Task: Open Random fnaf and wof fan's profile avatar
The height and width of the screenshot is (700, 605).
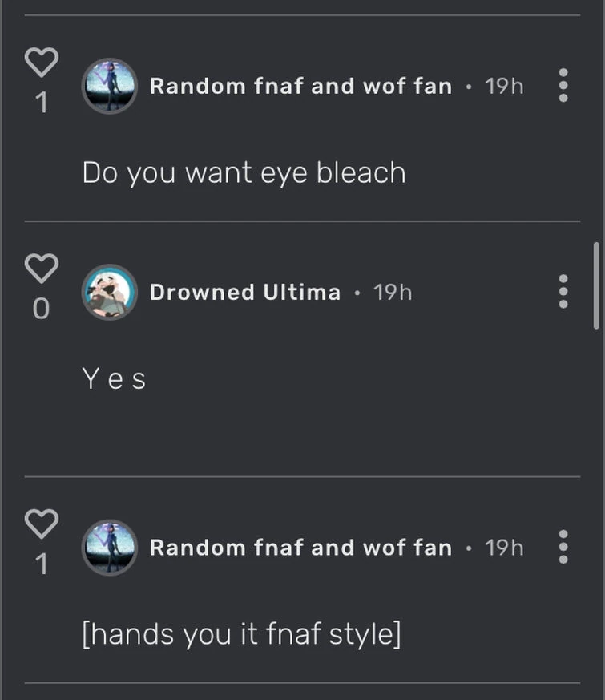Action: pos(110,86)
